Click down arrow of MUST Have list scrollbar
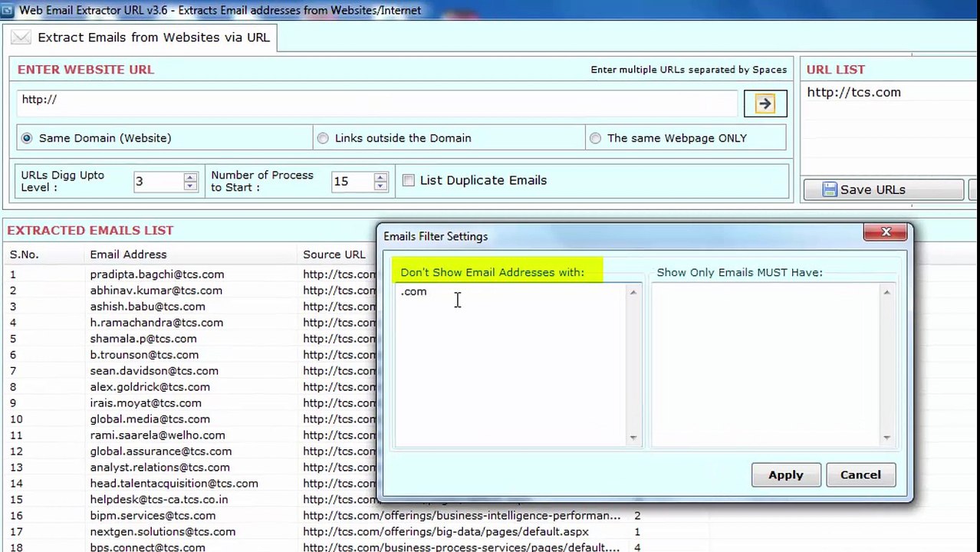This screenshot has height=552, width=980. [x=886, y=438]
